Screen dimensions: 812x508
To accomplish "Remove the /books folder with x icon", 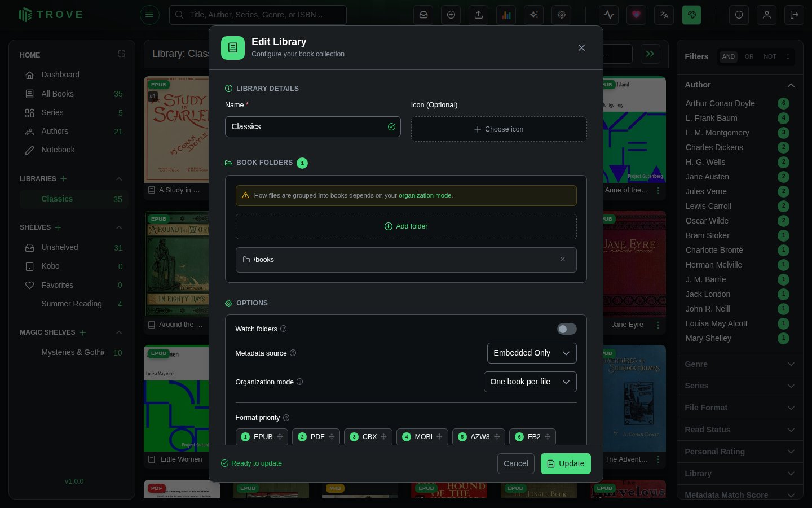I will 563,259.
